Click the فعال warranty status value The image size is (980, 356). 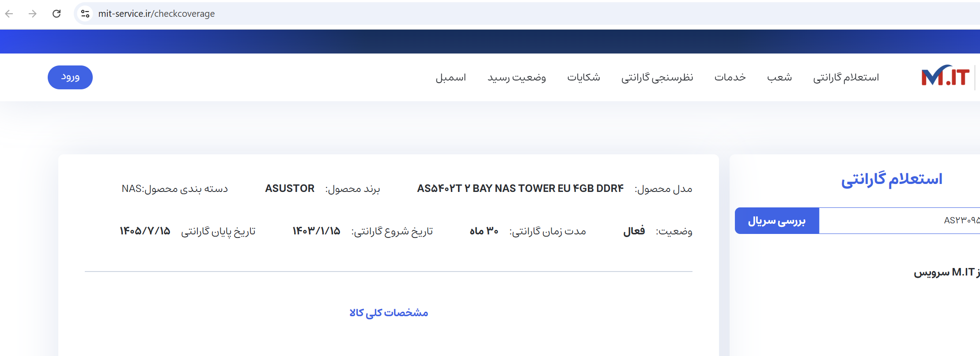pos(634,231)
